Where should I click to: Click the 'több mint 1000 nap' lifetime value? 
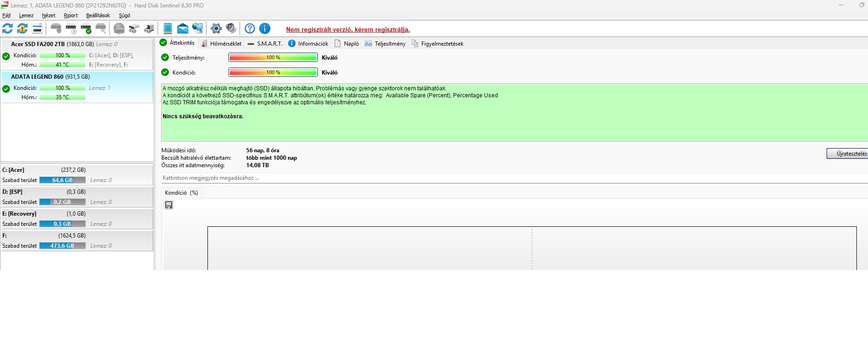click(x=272, y=158)
